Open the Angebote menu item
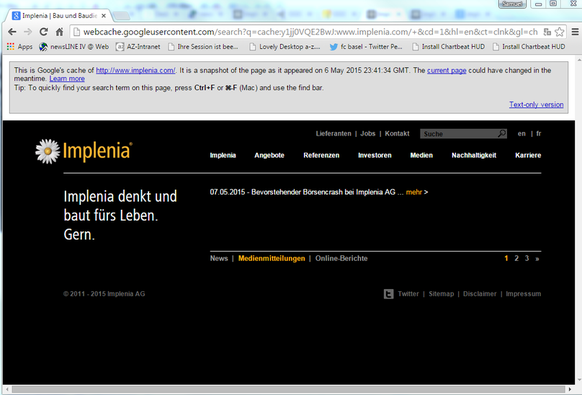 269,155
